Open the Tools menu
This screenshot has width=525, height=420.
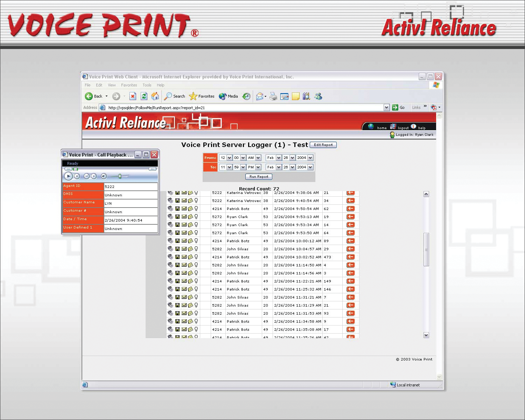[x=147, y=85]
